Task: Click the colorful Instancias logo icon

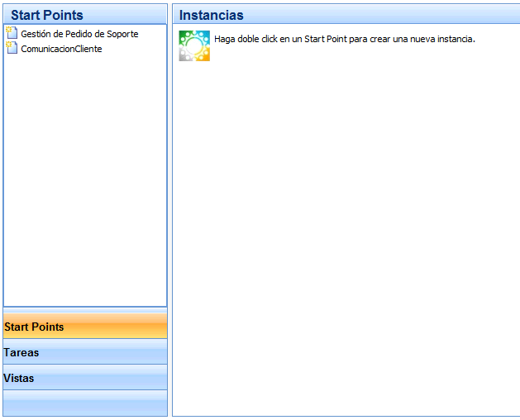Action: 194,45
